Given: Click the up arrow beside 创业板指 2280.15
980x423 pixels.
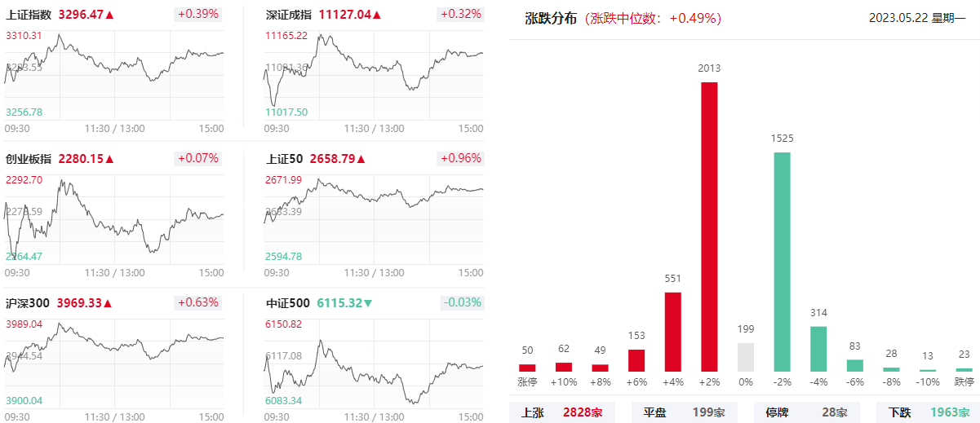Looking at the screenshot, I should click(x=110, y=159).
